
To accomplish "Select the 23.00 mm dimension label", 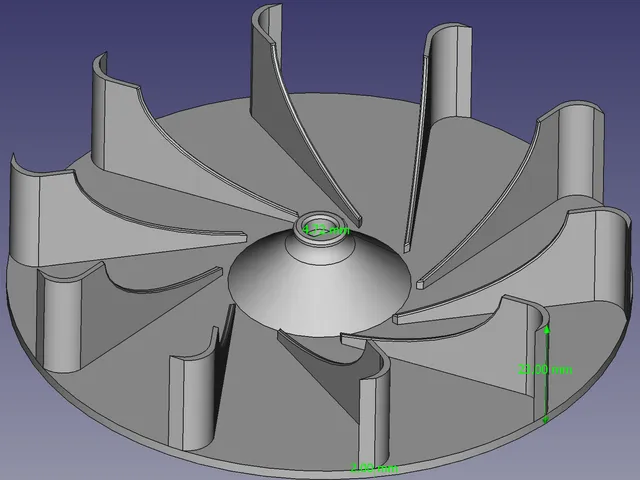I will tap(545, 370).
